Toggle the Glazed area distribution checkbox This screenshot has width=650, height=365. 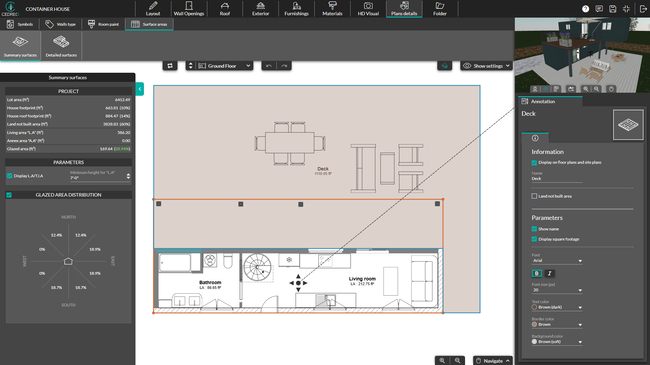(9, 195)
